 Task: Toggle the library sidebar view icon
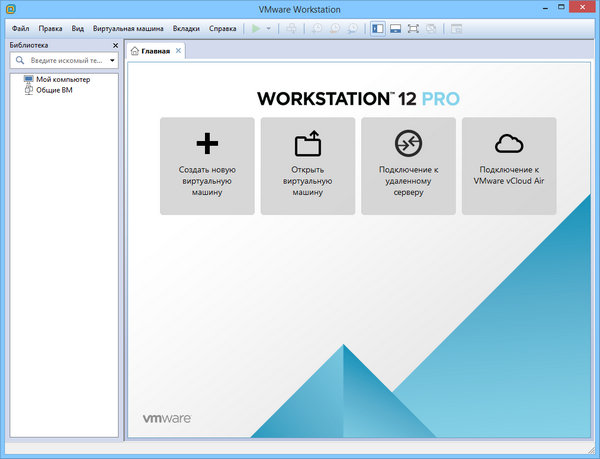tap(378, 29)
